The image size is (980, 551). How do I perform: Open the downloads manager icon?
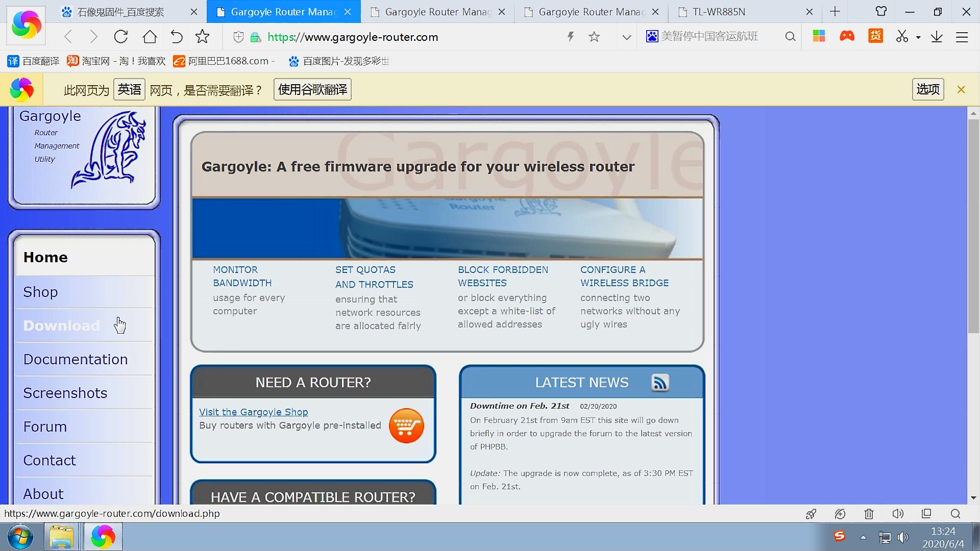tap(937, 37)
